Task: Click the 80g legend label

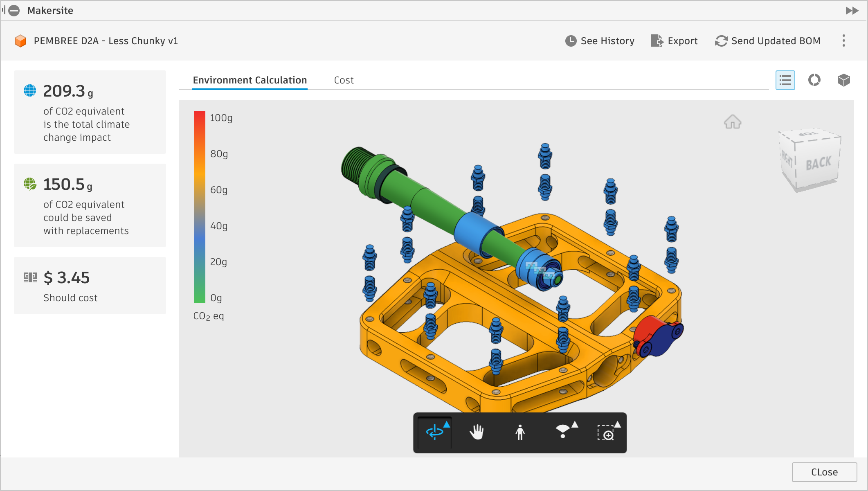Action: (x=219, y=154)
